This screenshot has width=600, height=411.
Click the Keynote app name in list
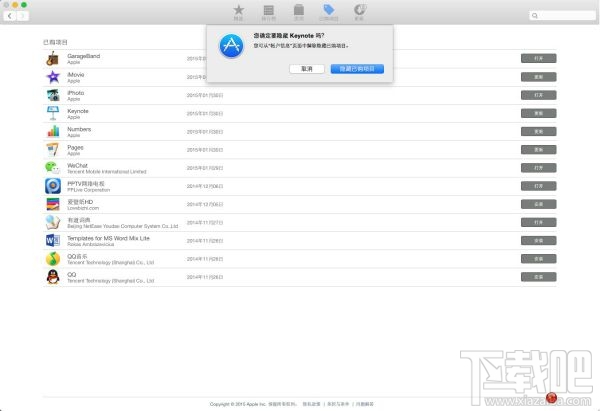coord(78,111)
